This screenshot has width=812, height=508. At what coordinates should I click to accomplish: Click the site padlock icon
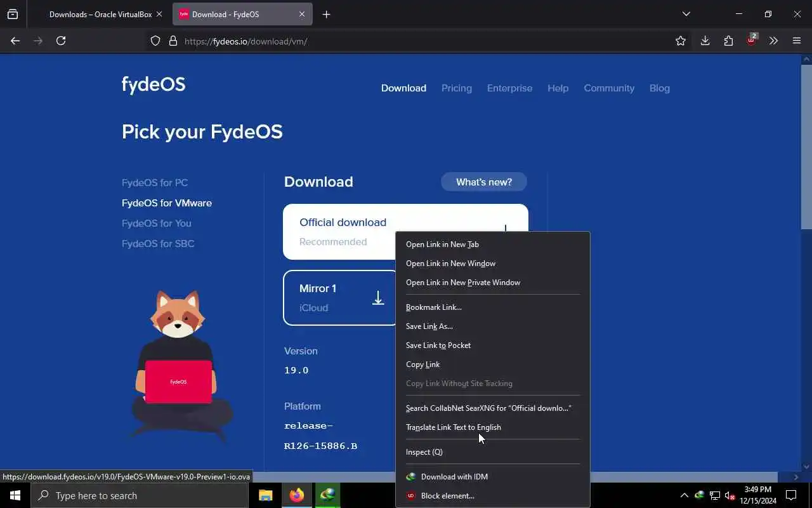(173, 41)
